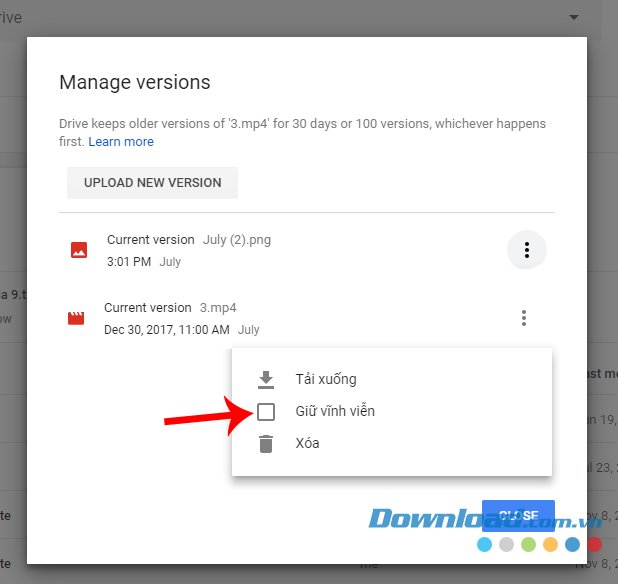The image size is (618, 584).
Task: Click the trash can icon in menu
Action: [x=266, y=444]
